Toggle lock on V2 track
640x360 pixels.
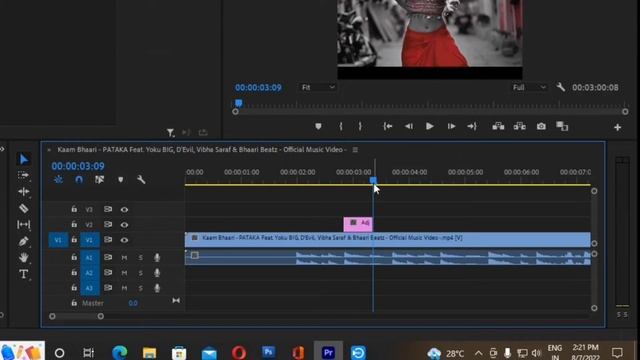click(x=74, y=224)
